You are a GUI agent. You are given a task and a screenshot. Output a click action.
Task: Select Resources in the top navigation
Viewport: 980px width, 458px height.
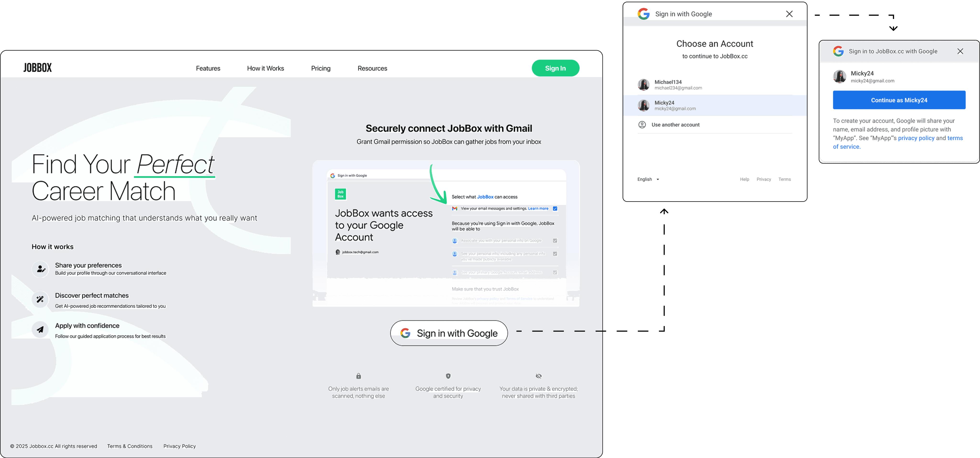click(x=373, y=68)
